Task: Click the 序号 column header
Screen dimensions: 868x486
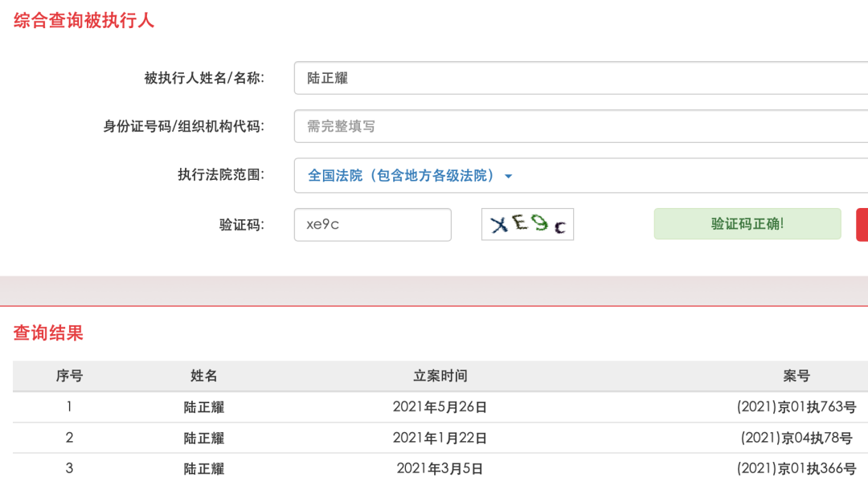Action: coord(69,375)
